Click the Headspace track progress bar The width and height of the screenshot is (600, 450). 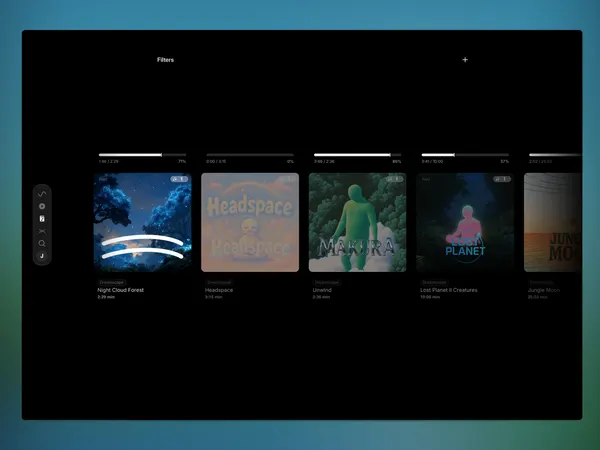250,155
